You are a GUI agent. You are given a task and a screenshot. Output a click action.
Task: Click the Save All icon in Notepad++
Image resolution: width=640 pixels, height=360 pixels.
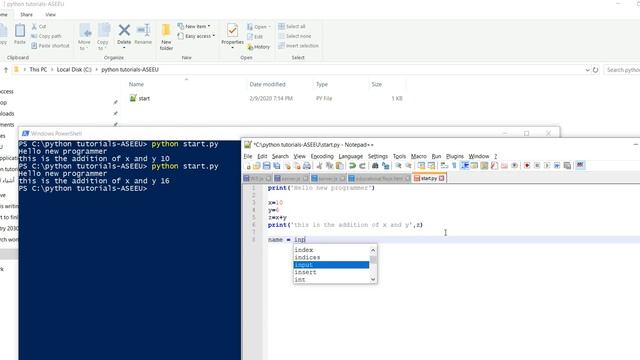tap(276, 165)
